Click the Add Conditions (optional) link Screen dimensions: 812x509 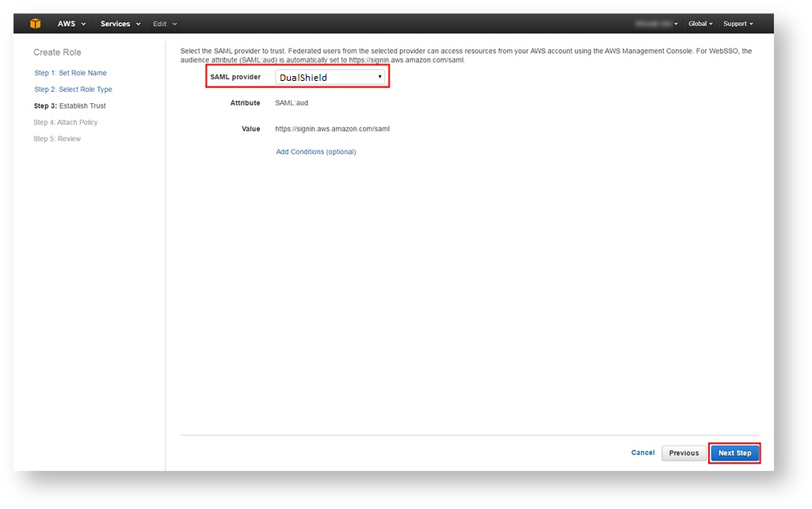tap(315, 152)
